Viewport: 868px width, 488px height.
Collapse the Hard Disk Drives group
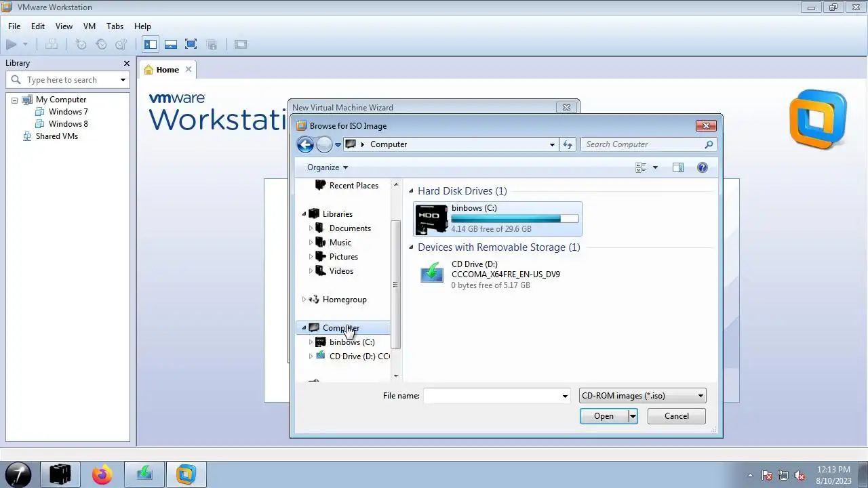click(411, 191)
